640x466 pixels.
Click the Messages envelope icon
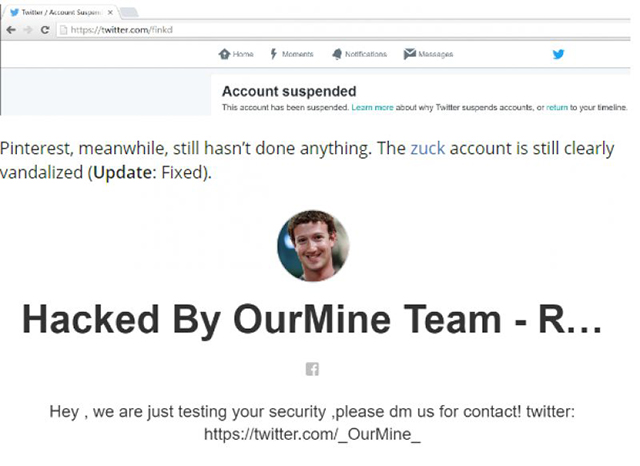tap(409, 53)
